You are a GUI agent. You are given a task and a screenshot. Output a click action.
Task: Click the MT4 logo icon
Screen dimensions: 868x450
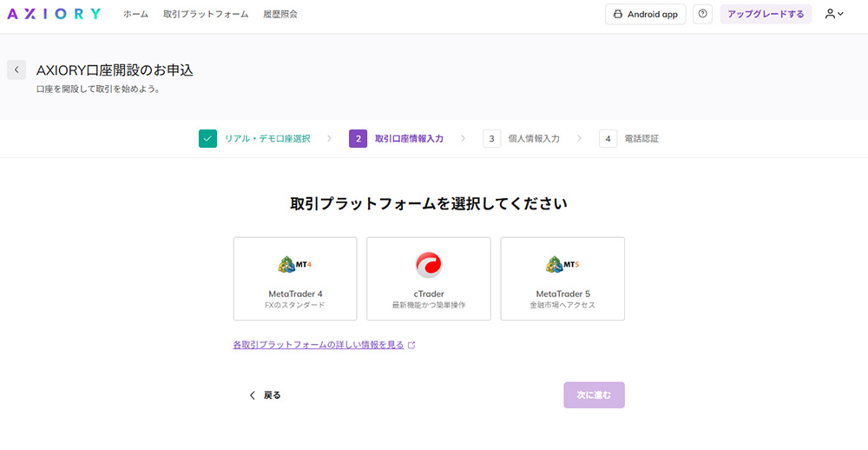point(295,265)
